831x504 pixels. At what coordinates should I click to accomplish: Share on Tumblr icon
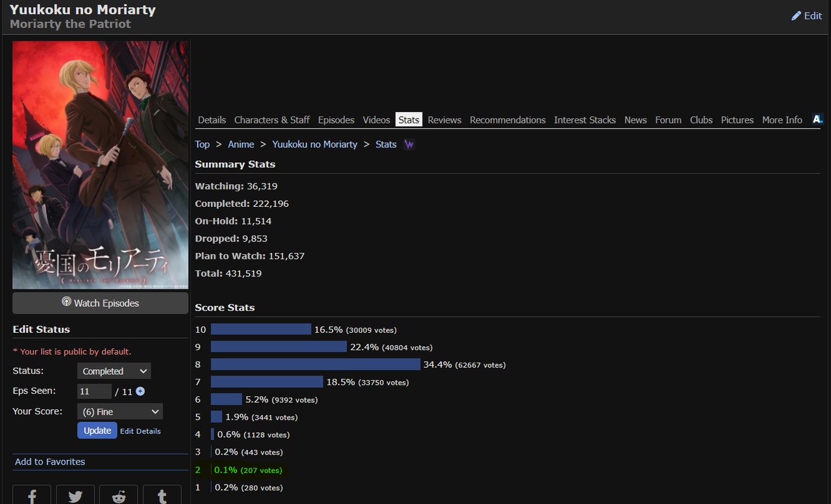coord(162,496)
